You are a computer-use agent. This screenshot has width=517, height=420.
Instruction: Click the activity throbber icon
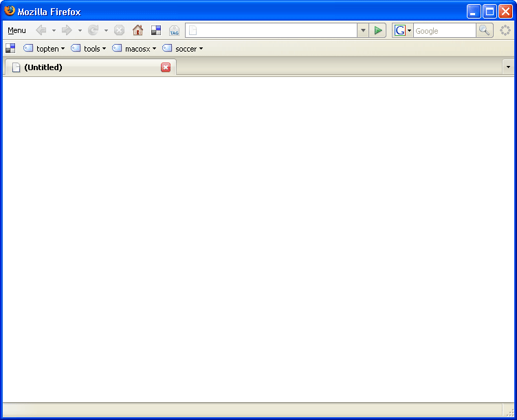[x=505, y=30]
